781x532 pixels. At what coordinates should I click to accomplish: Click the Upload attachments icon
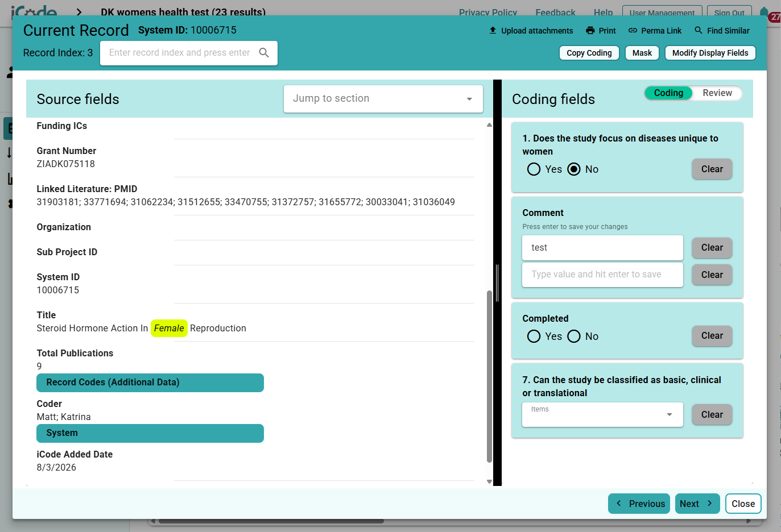(493, 31)
